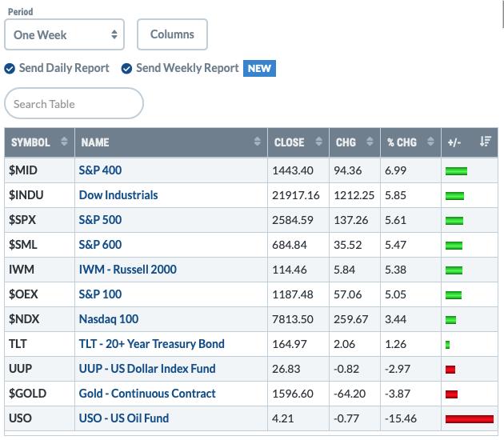Open Gold - Continuous Contract link

[147, 394]
